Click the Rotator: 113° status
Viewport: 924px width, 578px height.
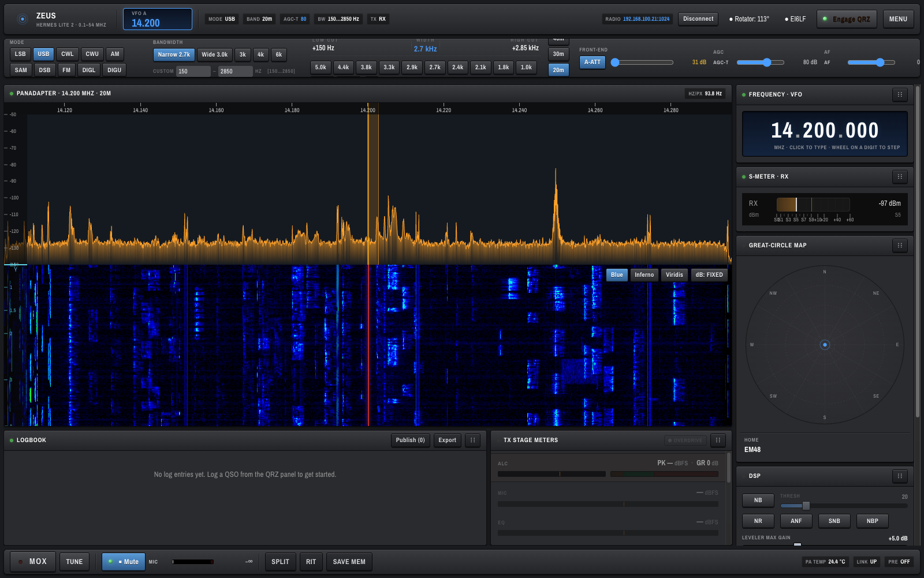[x=749, y=19]
